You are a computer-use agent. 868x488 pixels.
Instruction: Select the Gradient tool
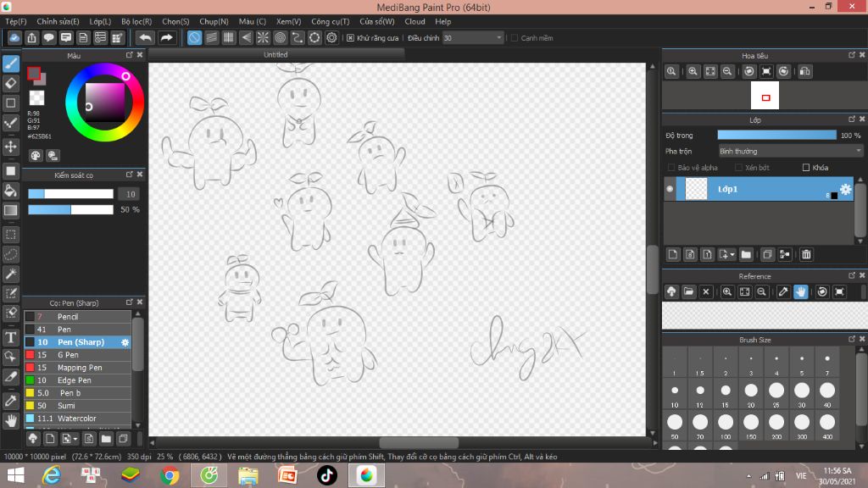coord(11,210)
